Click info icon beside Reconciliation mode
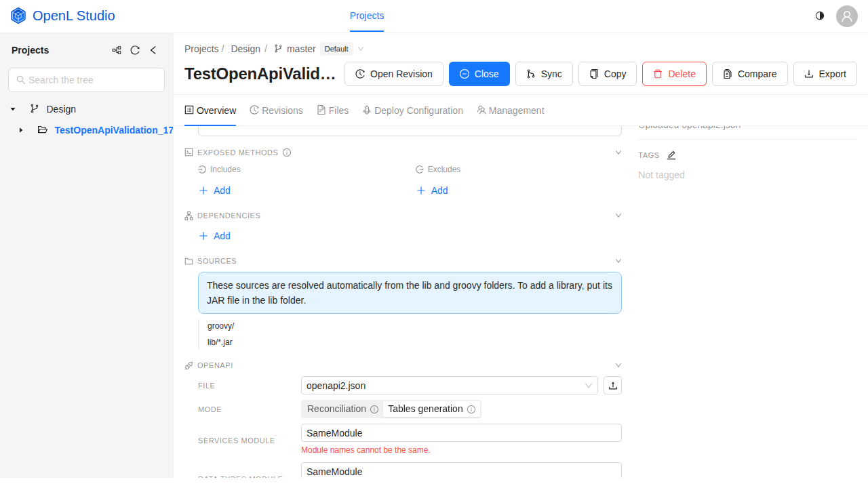This screenshot has height=488, width=868. coord(374,409)
